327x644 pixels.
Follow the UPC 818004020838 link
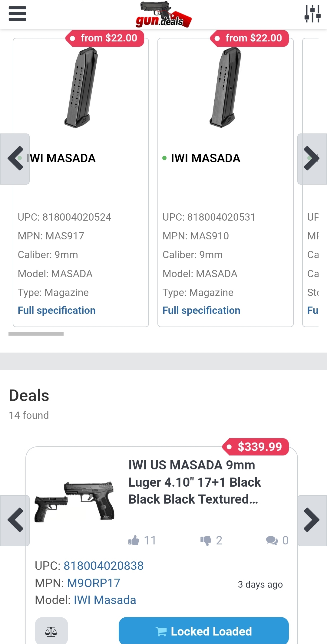click(x=104, y=566)
